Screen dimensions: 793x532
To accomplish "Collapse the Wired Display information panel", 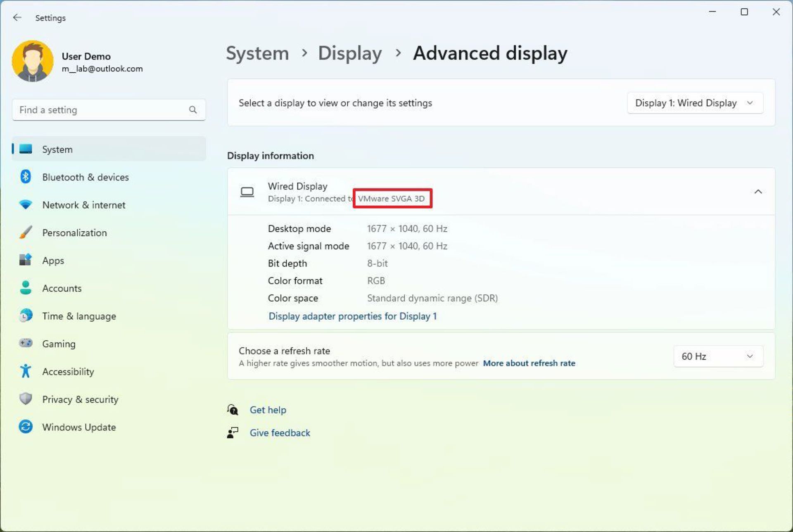I will pos(758,191).
